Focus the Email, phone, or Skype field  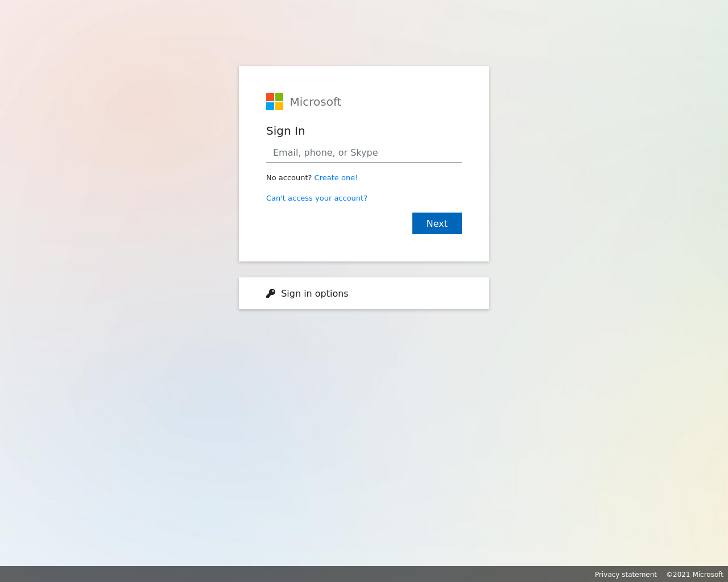364,152
